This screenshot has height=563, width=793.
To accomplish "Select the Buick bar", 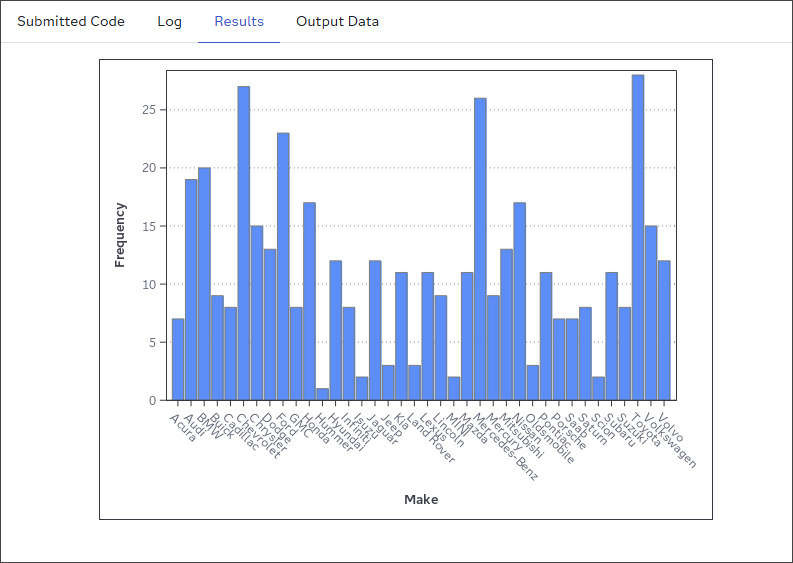I will [x=217, y=348].
